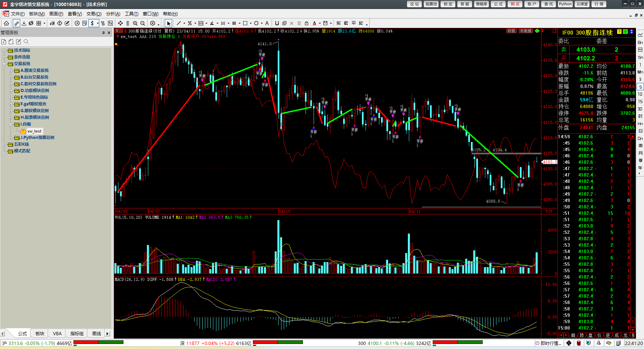644x349 pixels.
Task: Select the rectangle drawing tool
Action: (245, 23)
